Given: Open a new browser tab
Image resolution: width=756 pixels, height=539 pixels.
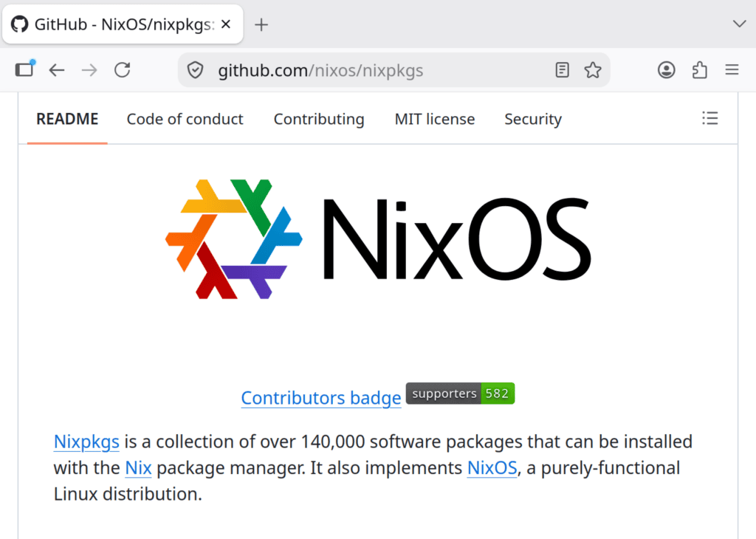Looking at the screenshot, I should [261, 24].
